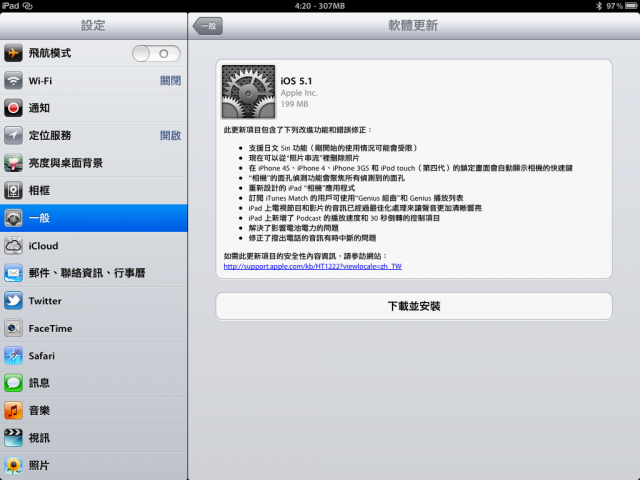This screenshot has width=640, height=480.
Task: Tap the 定位服務 開啟 status value
Action: [x=170, y=136]
